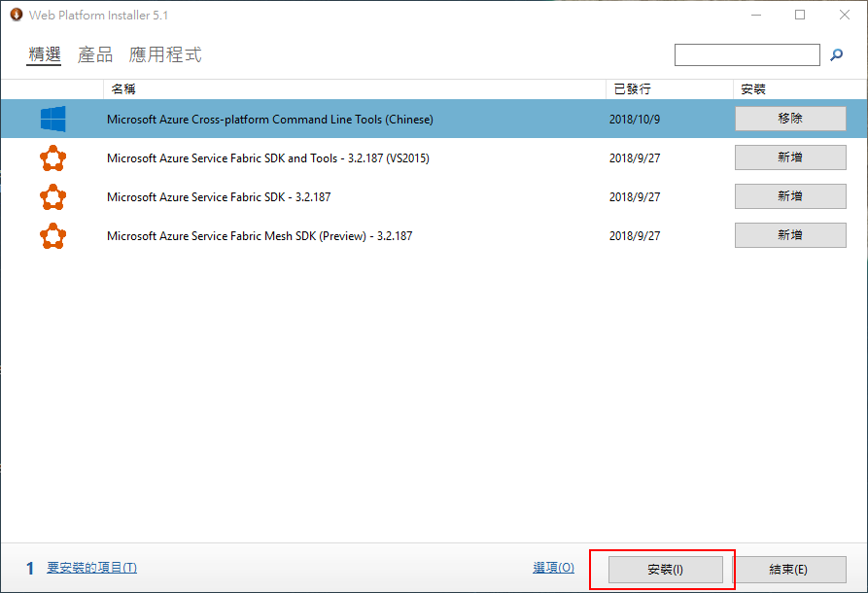Maximize the Web Platform Installer window

pyautogui.click(x=800, y=15)
